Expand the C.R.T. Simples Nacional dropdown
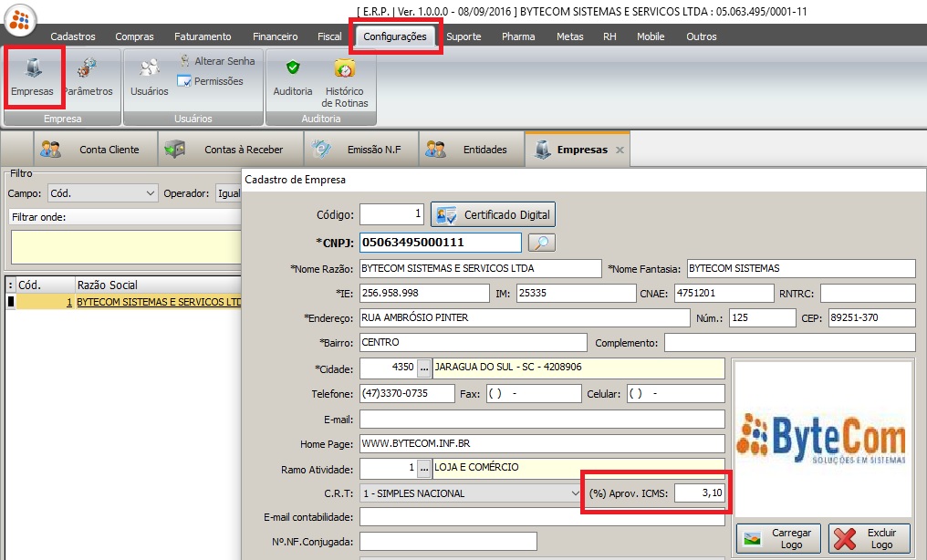Image resolution: width=927 pixels, height=560 pixels. click(x=575, y=493)
